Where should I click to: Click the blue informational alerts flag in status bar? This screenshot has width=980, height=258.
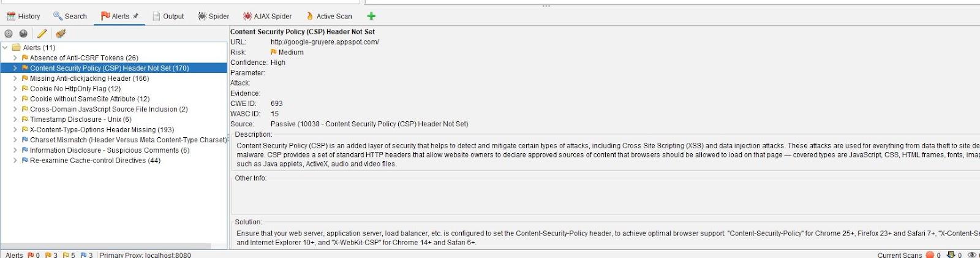pos(83,255)
